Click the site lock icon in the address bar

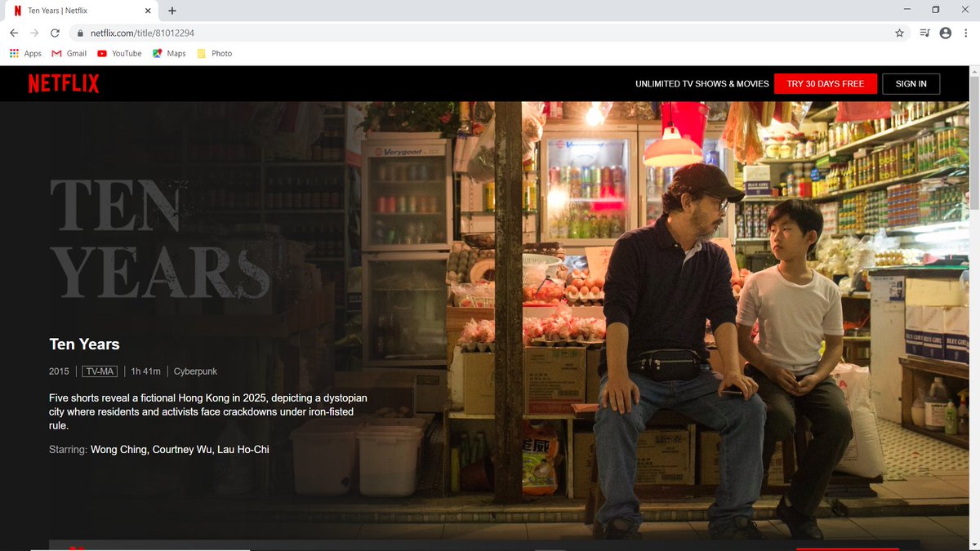[80, 33]
